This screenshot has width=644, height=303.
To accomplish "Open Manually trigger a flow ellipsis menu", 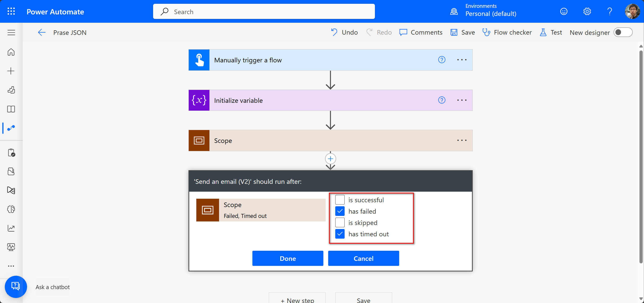I will tap(462, 60).
